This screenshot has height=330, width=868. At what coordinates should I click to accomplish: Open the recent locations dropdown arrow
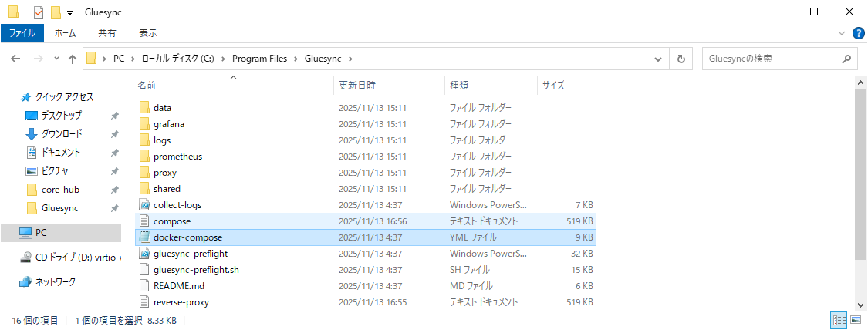tap(56, 59)
